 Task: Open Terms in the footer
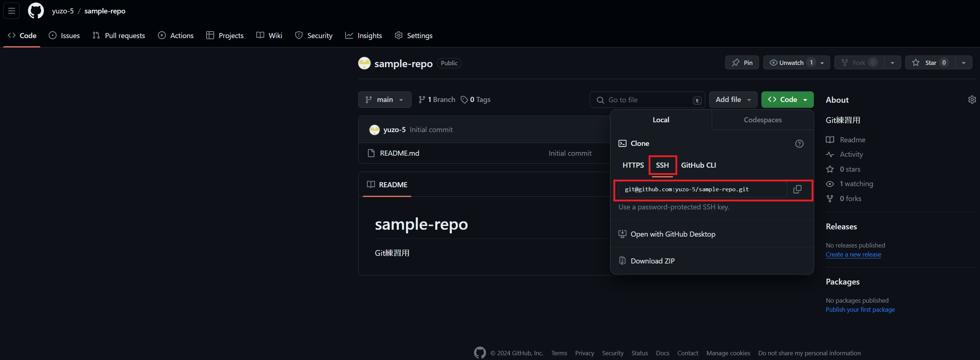coord(559,353)
